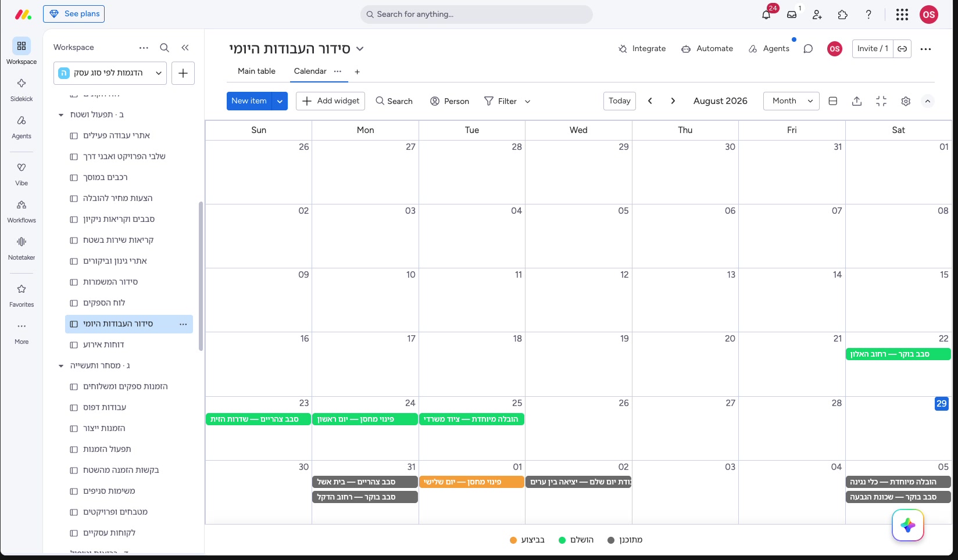Click Add widget
The height and width of the screenshot is (560, 958).
[330, 101]
